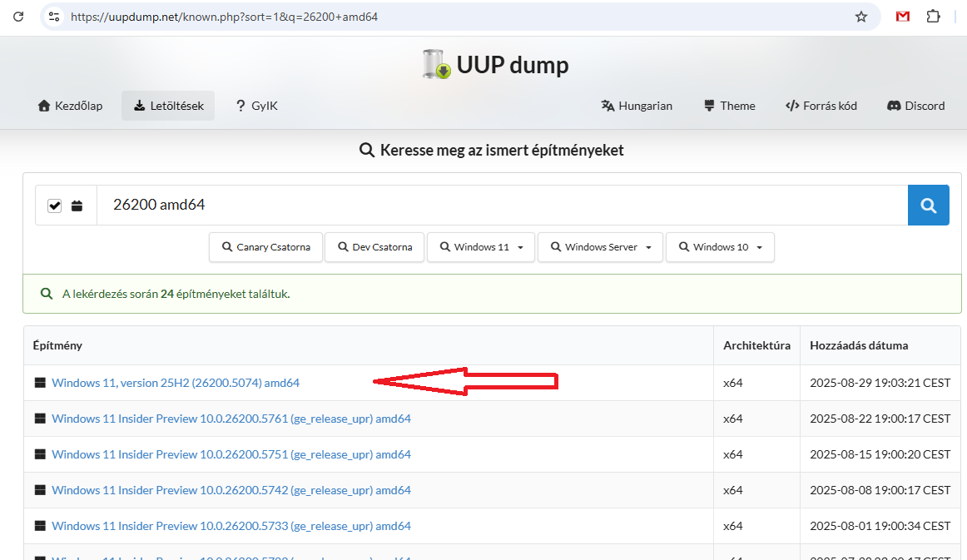Change language via the Hungarian selector

[x=637, y=106]
